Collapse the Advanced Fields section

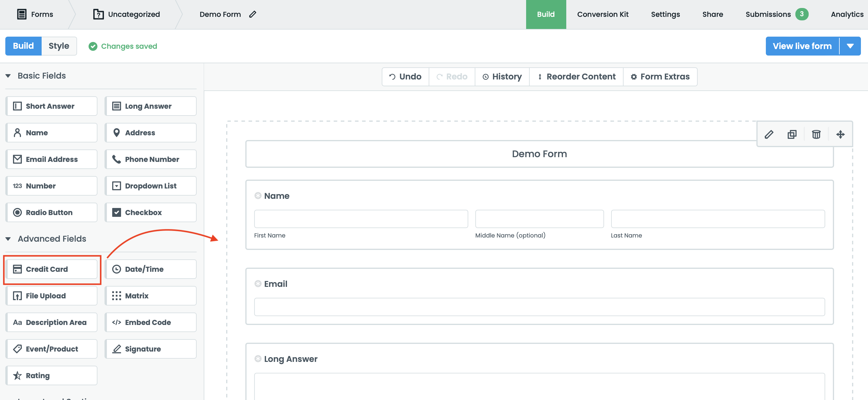coord(8,239)
